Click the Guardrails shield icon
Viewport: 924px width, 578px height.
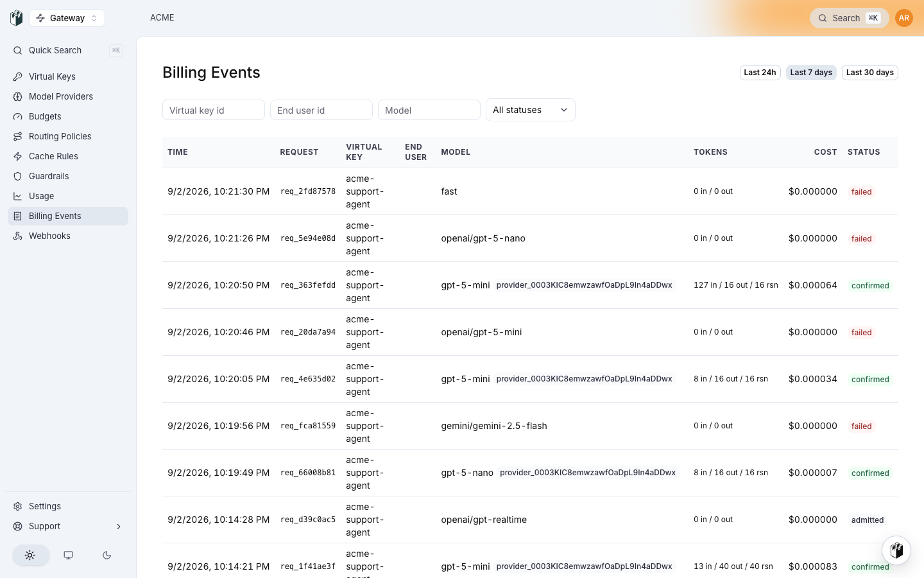(18, 176)
